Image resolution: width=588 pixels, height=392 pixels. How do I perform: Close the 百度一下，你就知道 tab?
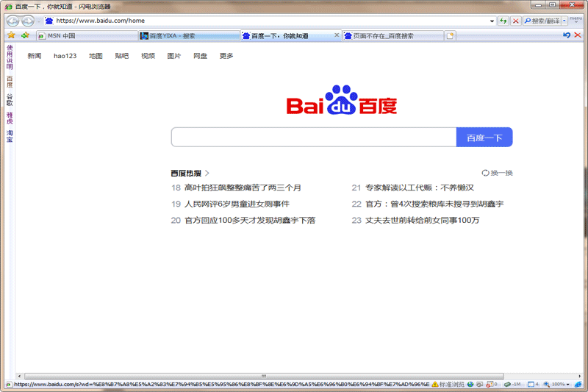pos(337,35)
